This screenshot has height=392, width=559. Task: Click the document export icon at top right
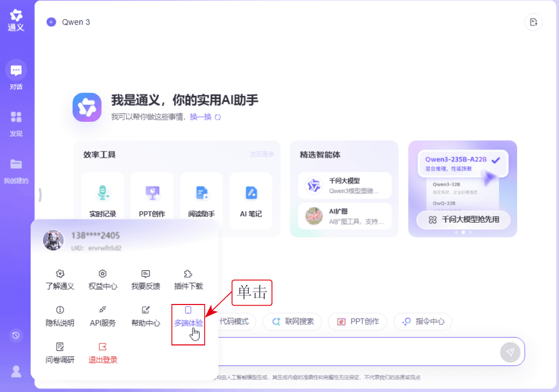[533, 22]
